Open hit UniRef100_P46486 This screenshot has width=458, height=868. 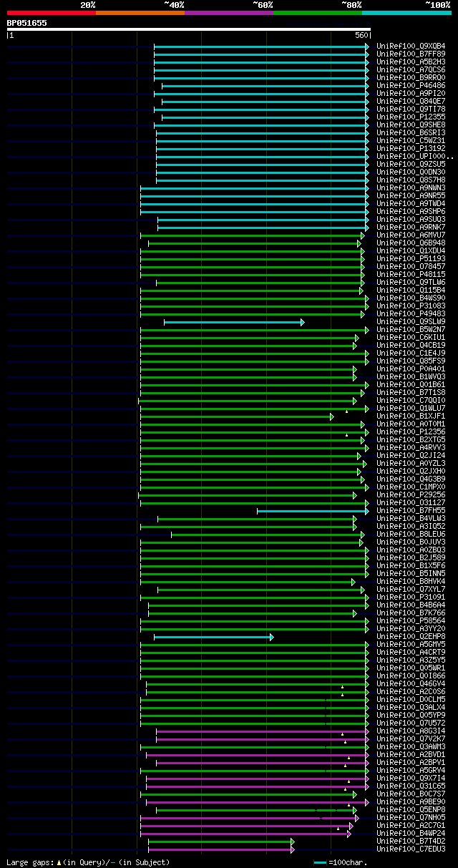pos(411,86)
